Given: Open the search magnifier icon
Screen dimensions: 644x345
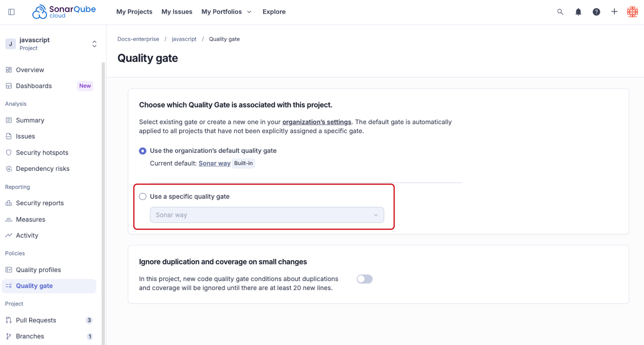Looking at the screenshot, I should (560, 12).
